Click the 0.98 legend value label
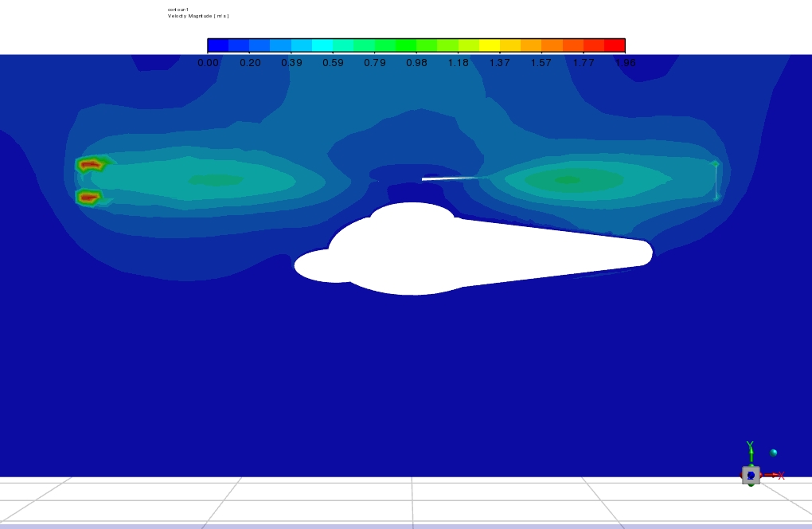Image resolution: width=812 pixels, height=529 pixels. 416,63
